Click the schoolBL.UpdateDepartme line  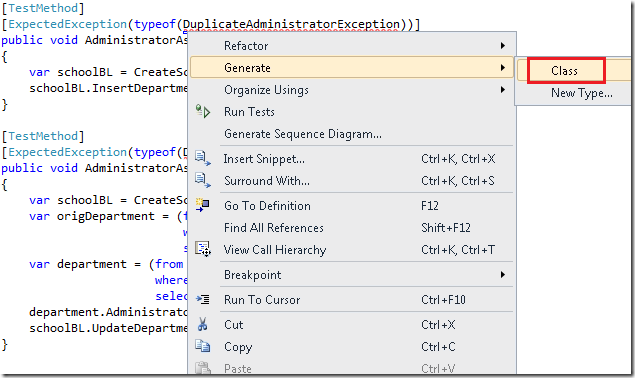click(x=108, y=328)
